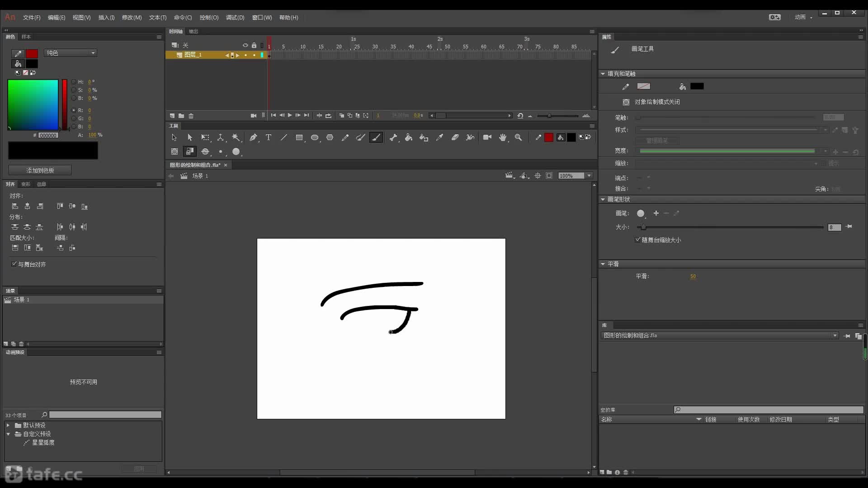Click the brush 大小 size slider
The image size is (868, 488).
click(730, 227)
